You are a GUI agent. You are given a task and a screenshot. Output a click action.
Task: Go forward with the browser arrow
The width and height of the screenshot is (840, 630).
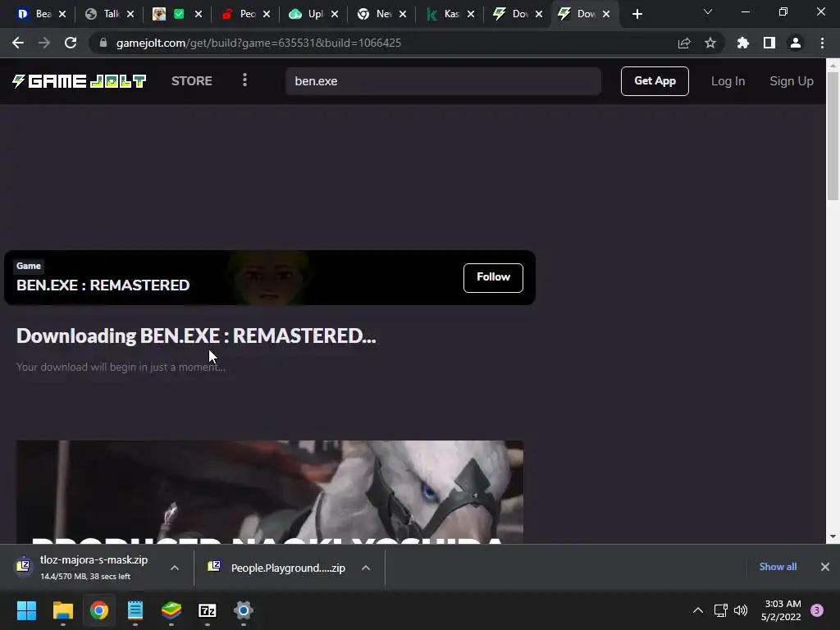click(x=44, y=43)
